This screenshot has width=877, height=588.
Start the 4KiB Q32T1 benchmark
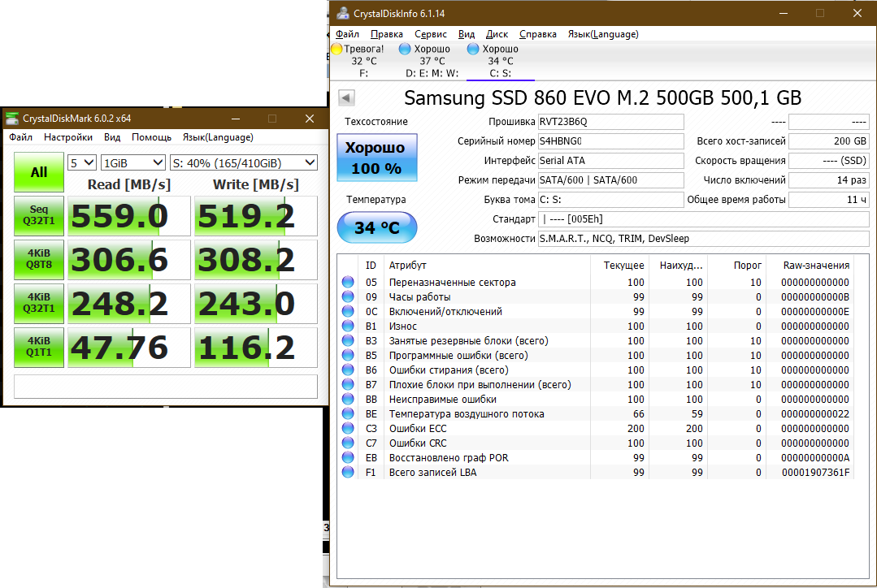(38, 303)
